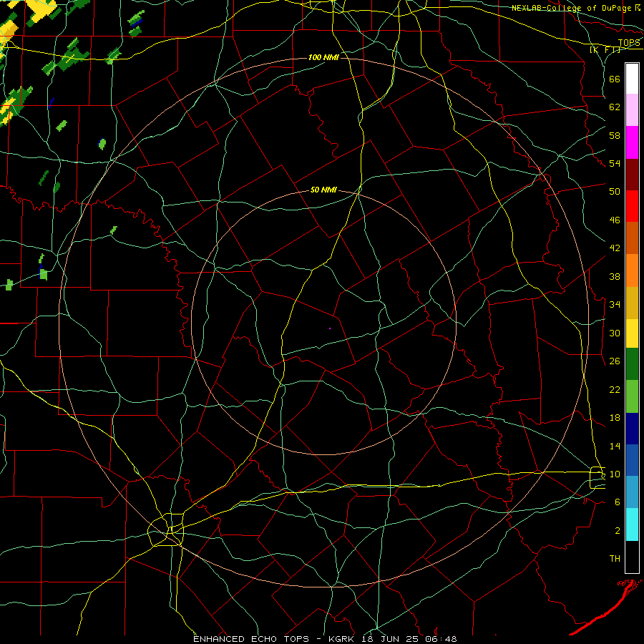The image size is (644, 644).
Task: Click the Enhanced Echo Tops KGRK title line
Action: point(325,639)
